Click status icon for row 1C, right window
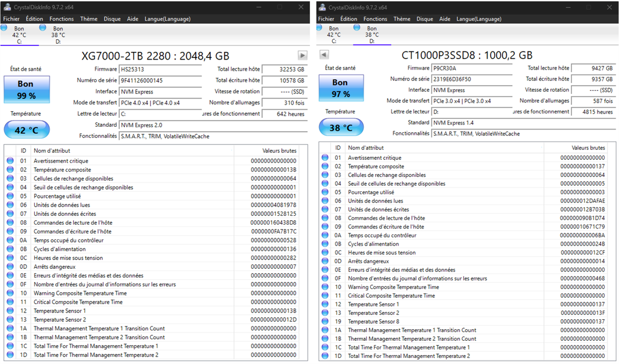 coord(325,347)
